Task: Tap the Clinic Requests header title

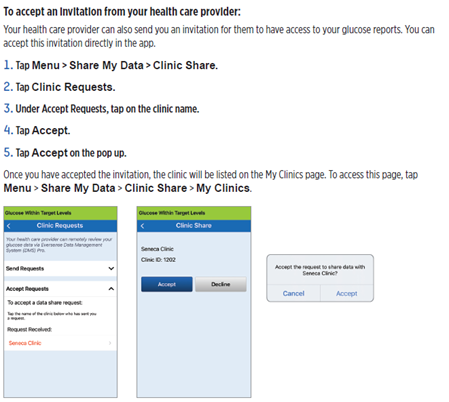Action: (60, 226)
